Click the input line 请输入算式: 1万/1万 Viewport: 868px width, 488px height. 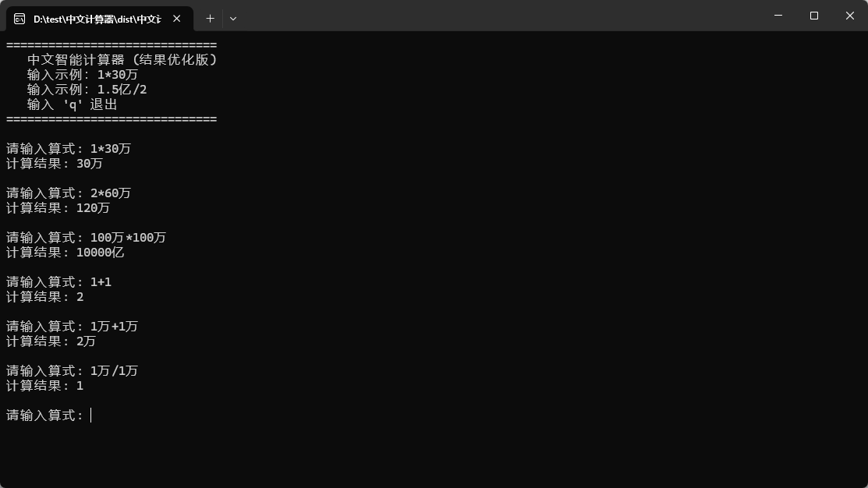coord(72,371)
